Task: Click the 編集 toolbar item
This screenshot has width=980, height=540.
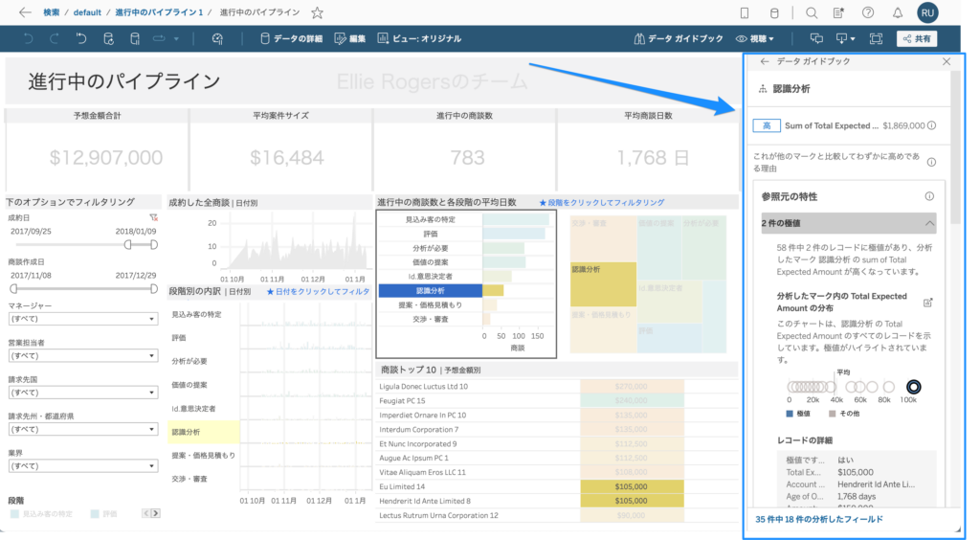Action: pyautogui.click(x=350, y=39)
